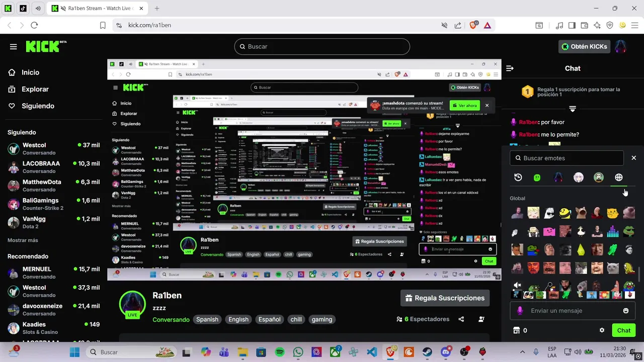Screen dimensions: 644x362
Task: Click the Kick search field
Action: [322, 46]
